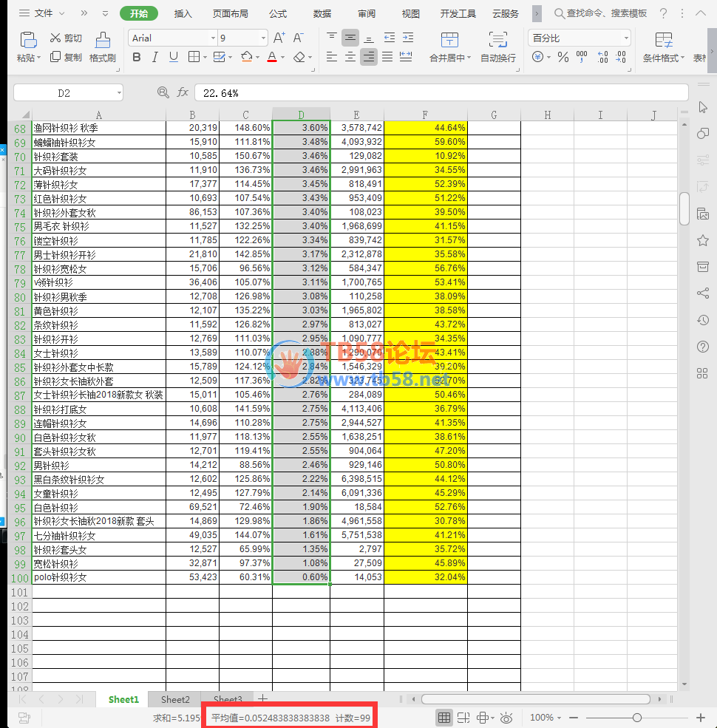This screenshot has height=728, width=717.
Task: Toggle eye protection mode in status bar
Action: [506, 718]
